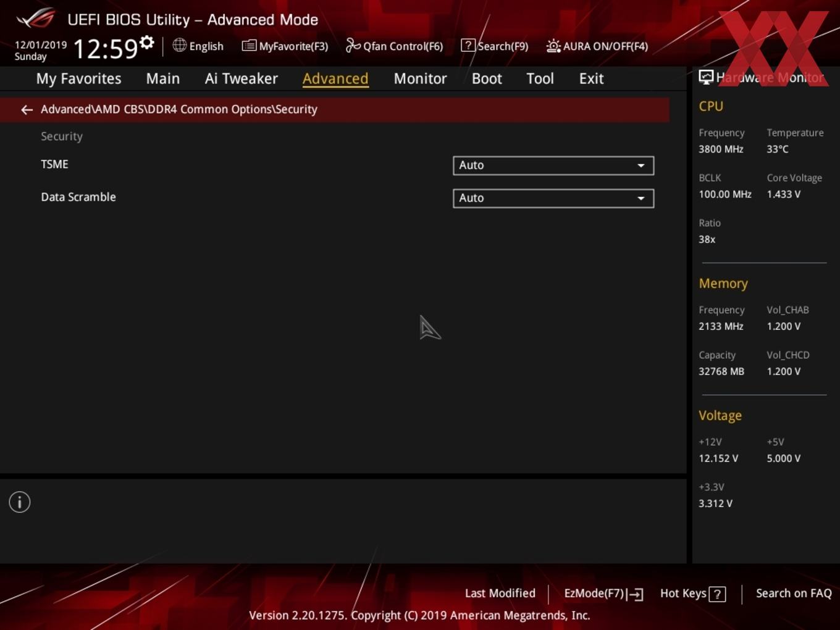The image size is (840, 630).
Task: Click the date 12/01/2019
Action: tap(41, 45)
